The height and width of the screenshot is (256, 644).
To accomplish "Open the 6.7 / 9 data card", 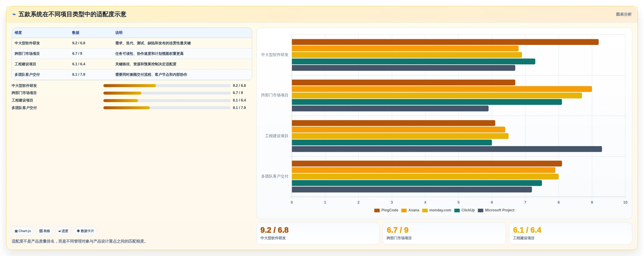I will coord(444,233).
